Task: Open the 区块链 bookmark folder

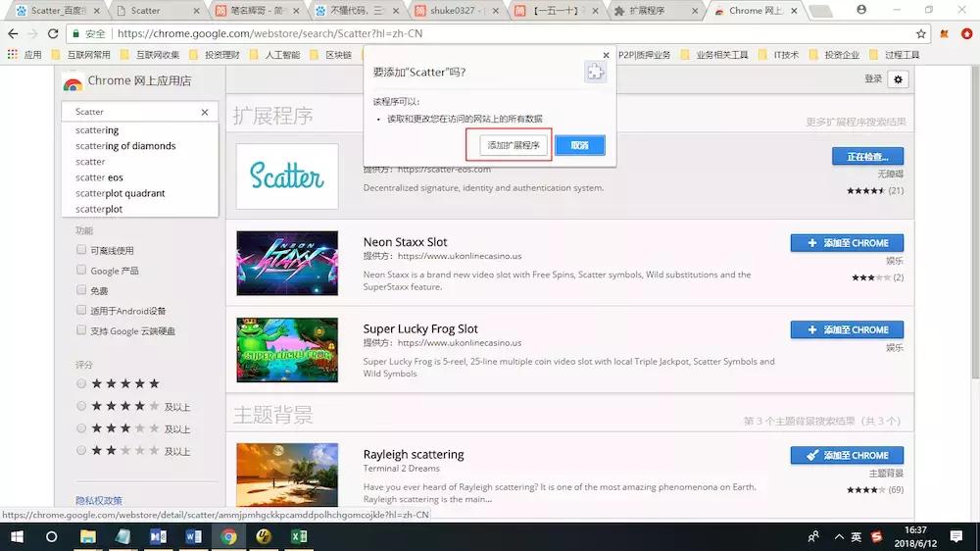Action: [332, 54]
